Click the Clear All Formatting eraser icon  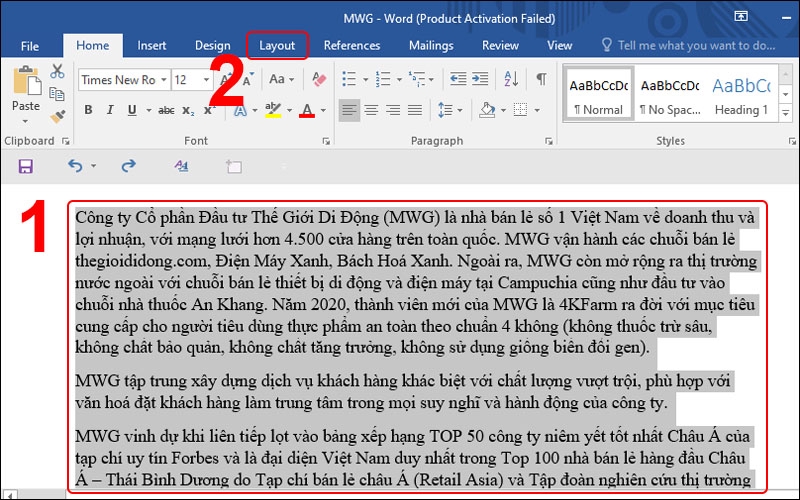pyautogui.click(x=319, y=79)
